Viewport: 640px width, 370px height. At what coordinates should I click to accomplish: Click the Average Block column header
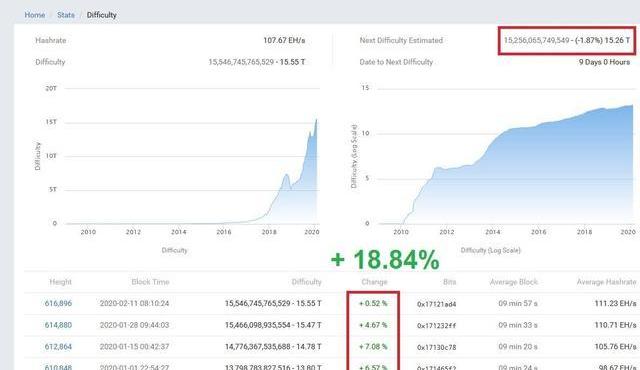pos(513,282)
